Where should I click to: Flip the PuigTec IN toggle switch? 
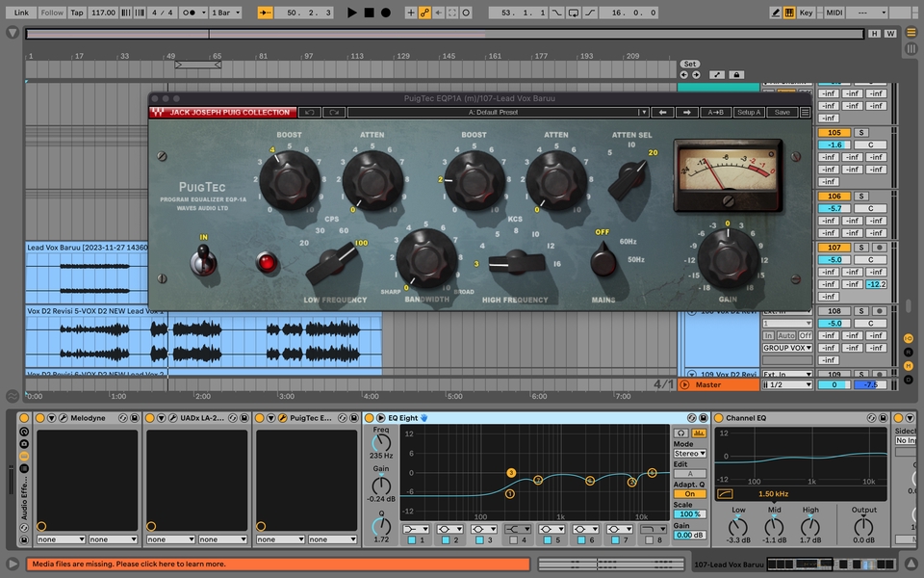204,258
